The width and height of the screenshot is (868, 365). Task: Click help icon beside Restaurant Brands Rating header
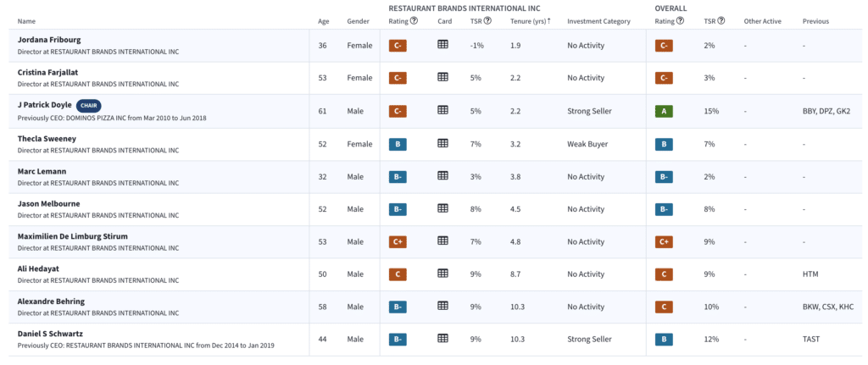414,21
